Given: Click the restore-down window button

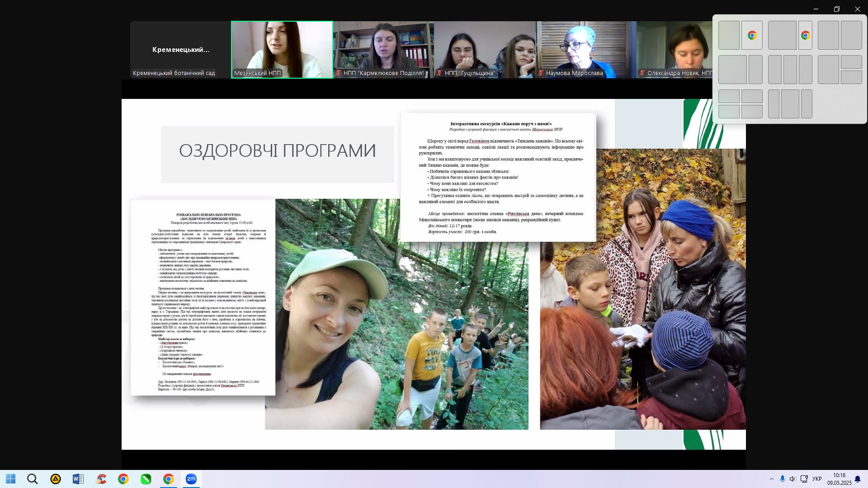Looking at the screenshot, I should pos(836,9).
